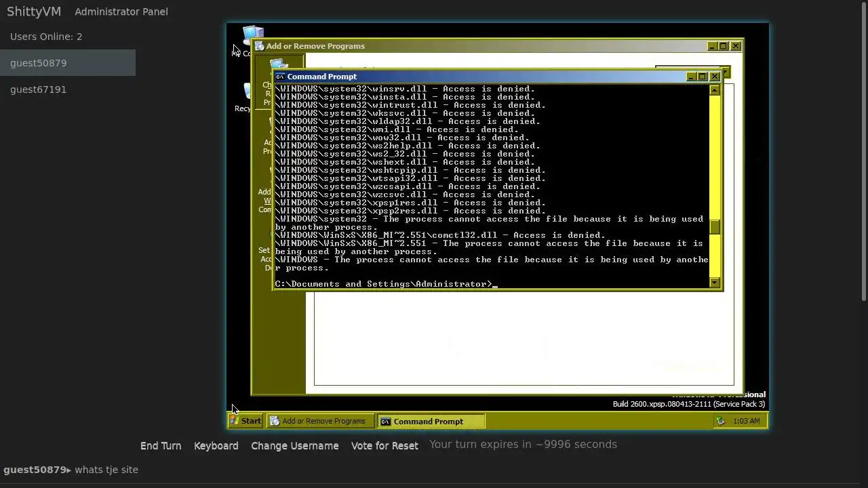Image resolution: width=868 pixels, height=488 pixels.
Task: Click Vote for Reset
Action: pos(384,445)
